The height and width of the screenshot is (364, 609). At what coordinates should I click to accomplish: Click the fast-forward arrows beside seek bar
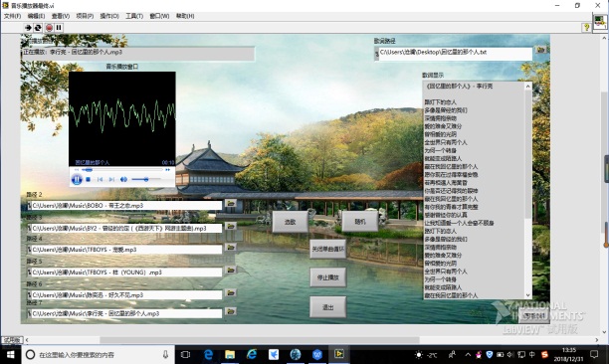pyautogui.click(x=167, y=170)
